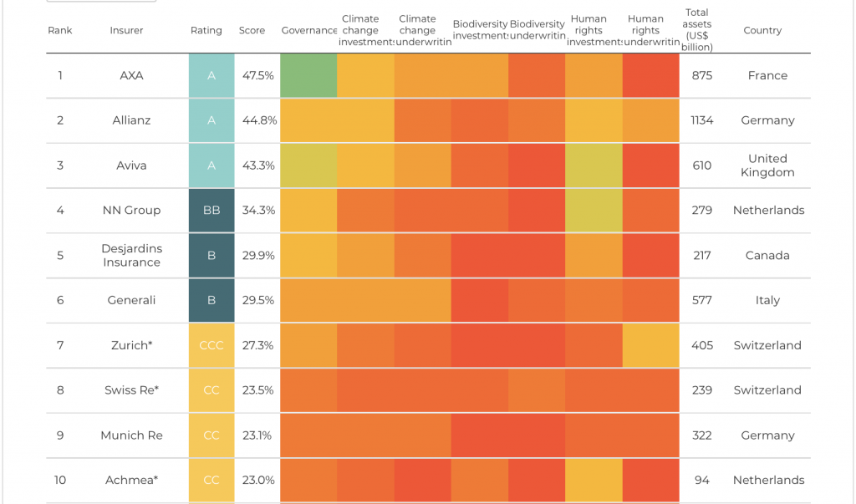Screen dimensions: 856x504
Task: Click the Score column header
Action: [x=252, y=31]
